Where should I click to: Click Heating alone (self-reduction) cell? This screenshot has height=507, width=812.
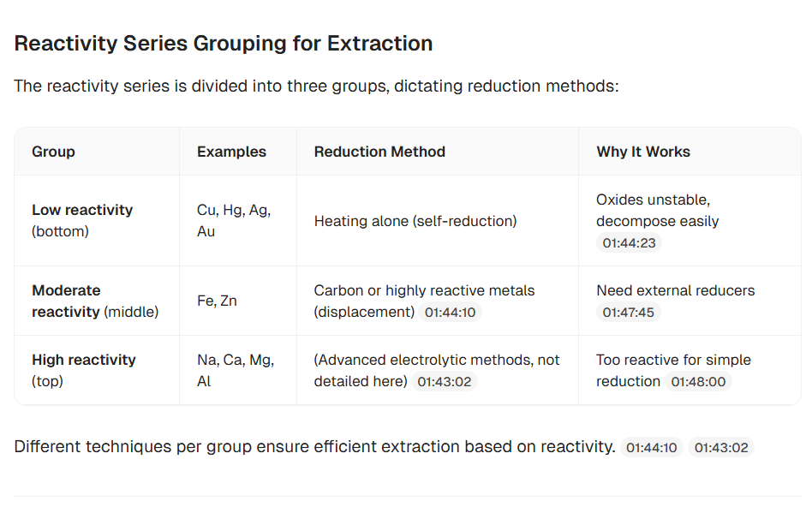pyautogui.click(x=415, y=221)
